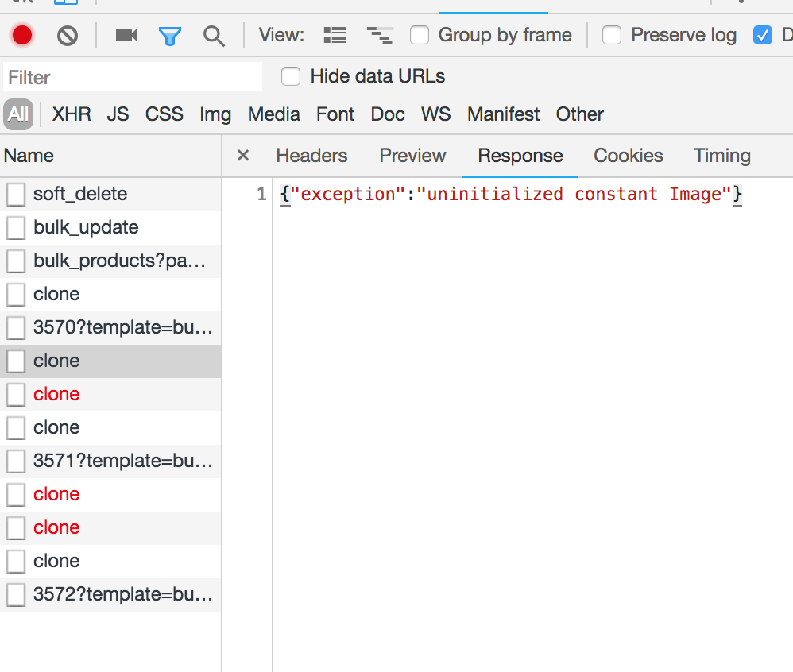
Task: Filter by Other requests
Action: coord(580,114)
